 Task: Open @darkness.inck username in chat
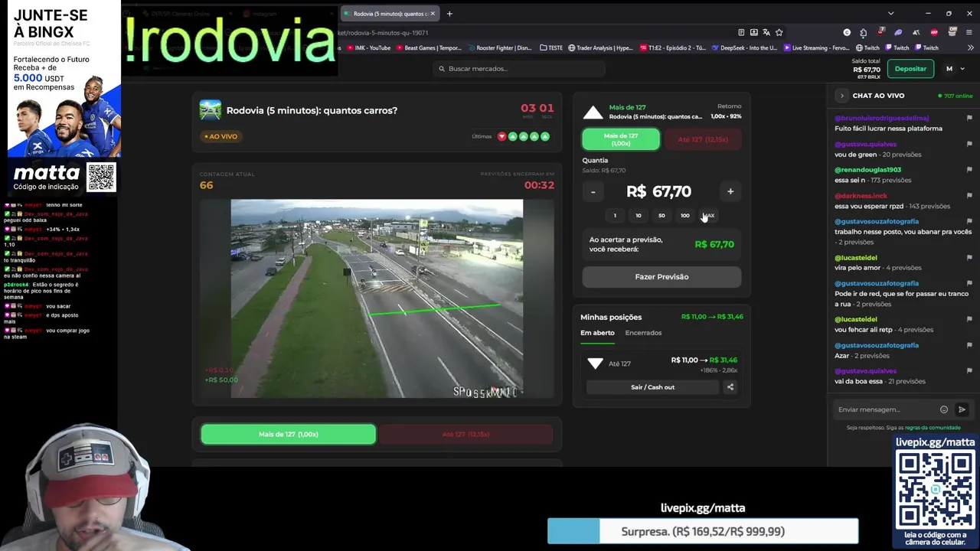(x=861, y=196)
